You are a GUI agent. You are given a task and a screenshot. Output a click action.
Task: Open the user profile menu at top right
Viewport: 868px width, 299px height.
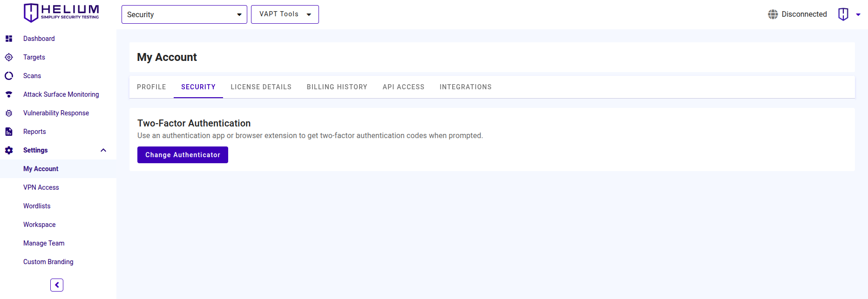[x=848, y=14]
